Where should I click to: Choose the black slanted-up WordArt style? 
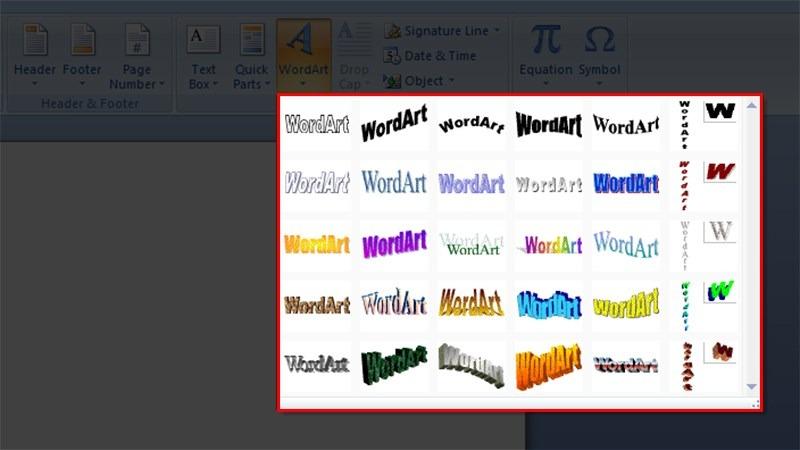[394, 124]
